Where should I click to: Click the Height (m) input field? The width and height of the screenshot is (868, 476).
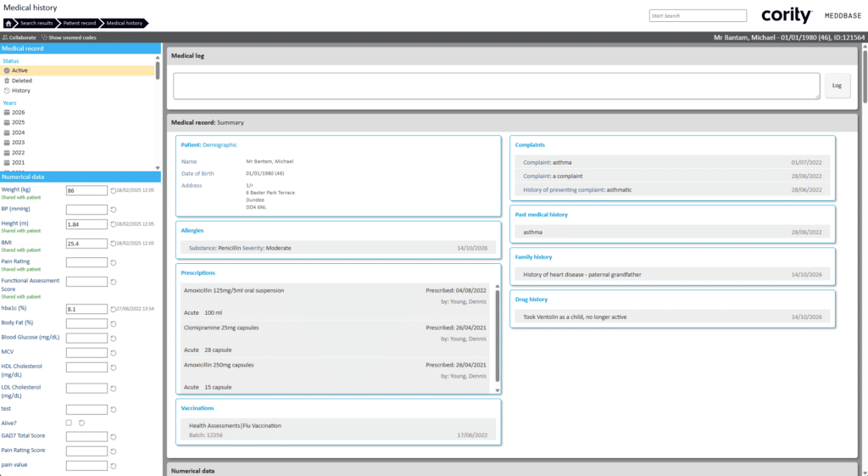86,224
